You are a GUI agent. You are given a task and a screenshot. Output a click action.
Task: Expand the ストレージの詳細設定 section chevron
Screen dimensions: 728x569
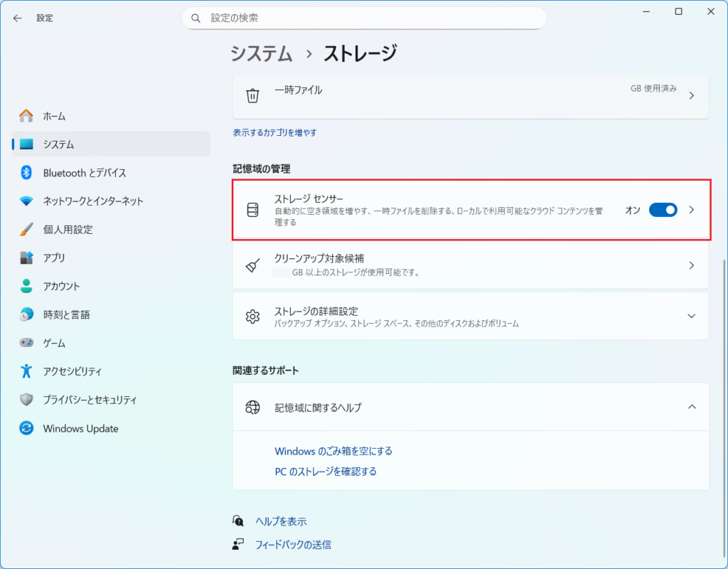point(692,316)
